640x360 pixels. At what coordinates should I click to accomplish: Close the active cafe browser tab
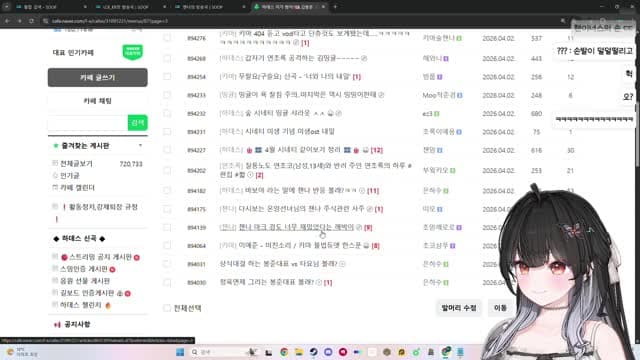click(324, 7)
